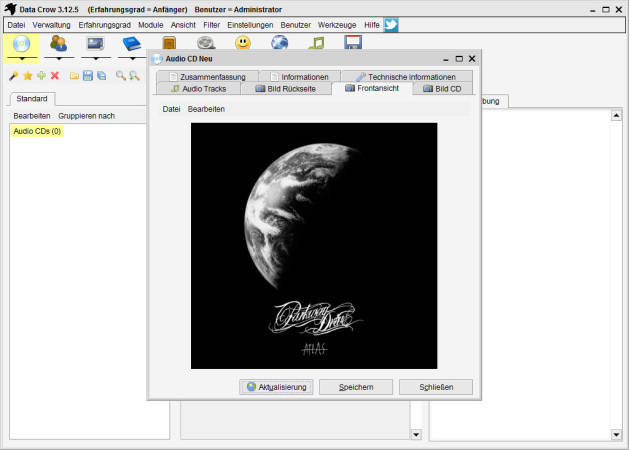629x450 pixels.
Task: Open the Gruppieren nach dropdown
Action: 86,116
